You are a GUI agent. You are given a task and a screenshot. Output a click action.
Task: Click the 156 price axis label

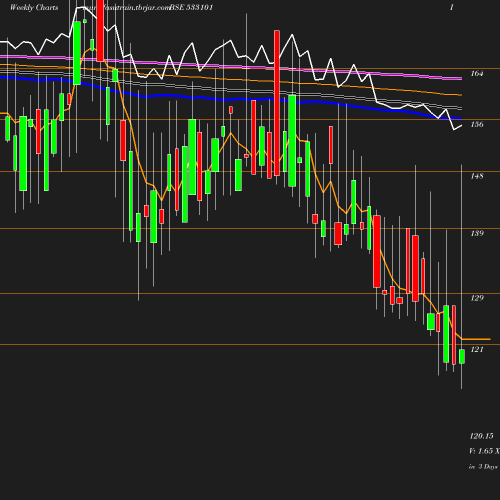477,124
